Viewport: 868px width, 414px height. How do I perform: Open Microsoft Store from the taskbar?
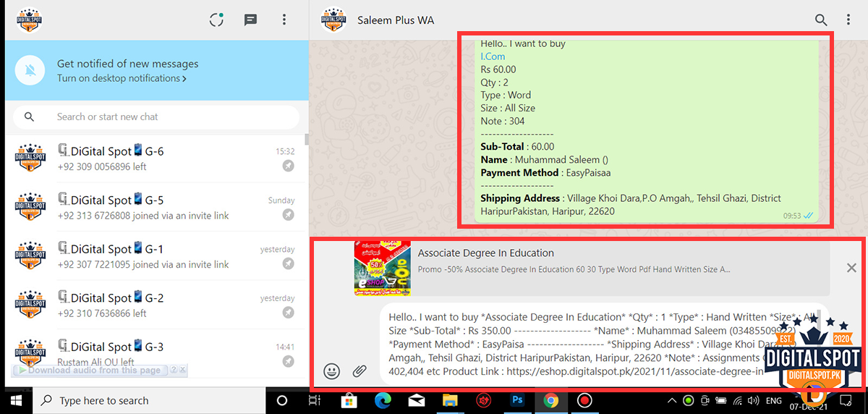(x=349, y=400)
